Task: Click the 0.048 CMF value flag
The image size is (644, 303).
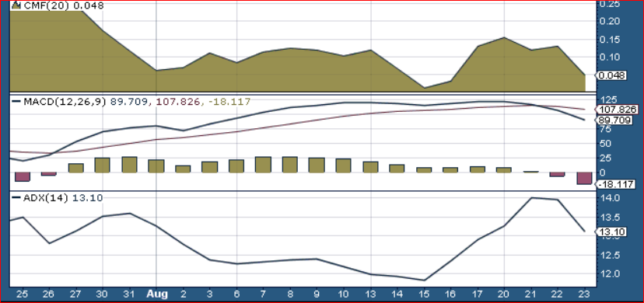Action: tap(612, 75)
